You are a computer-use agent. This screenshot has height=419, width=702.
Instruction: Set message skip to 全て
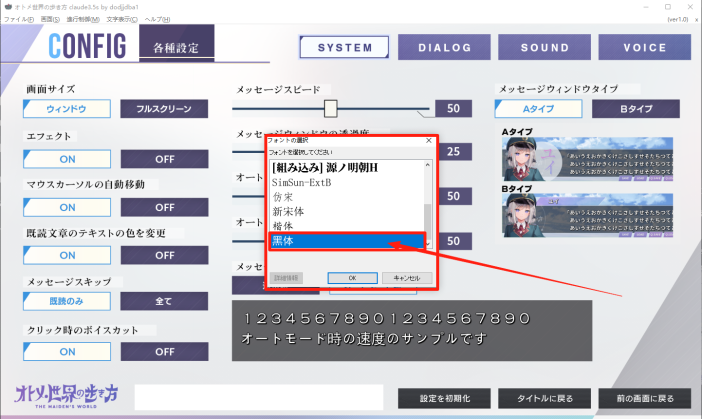coord(164,300)
